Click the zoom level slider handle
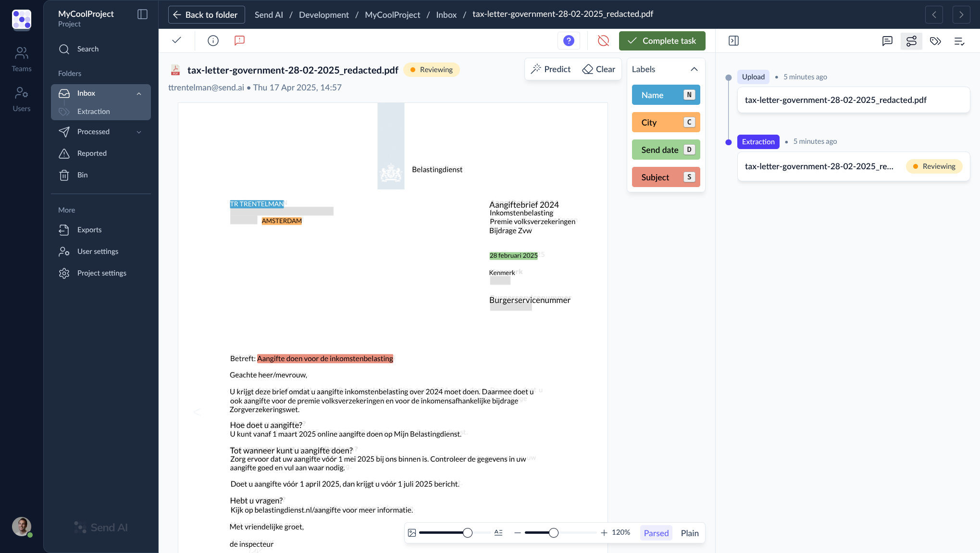Viewport: 980px width, 553px height. (x=554, y=533)
